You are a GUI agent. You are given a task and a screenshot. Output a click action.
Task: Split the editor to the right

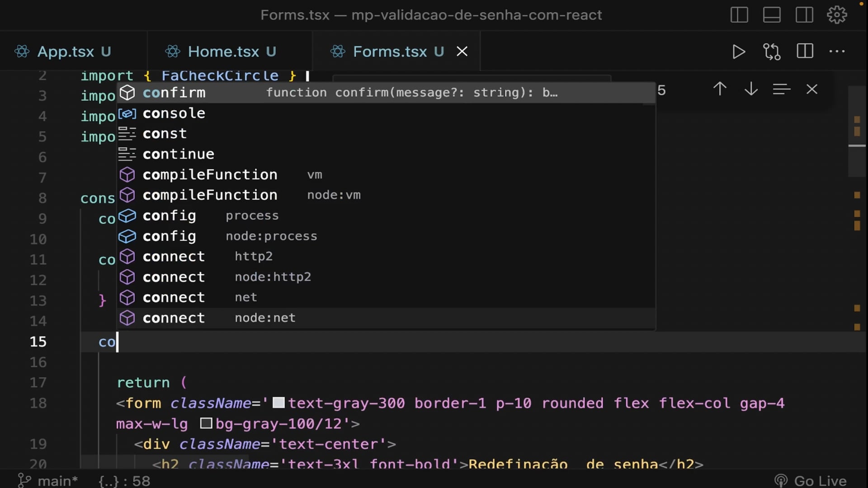click(x=805, y=52)
